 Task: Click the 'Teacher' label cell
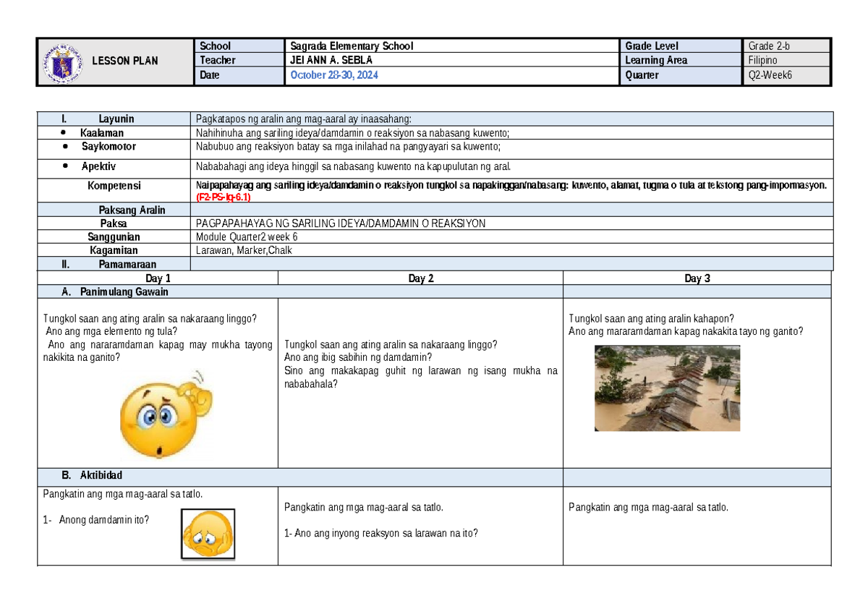click(239, 61)
